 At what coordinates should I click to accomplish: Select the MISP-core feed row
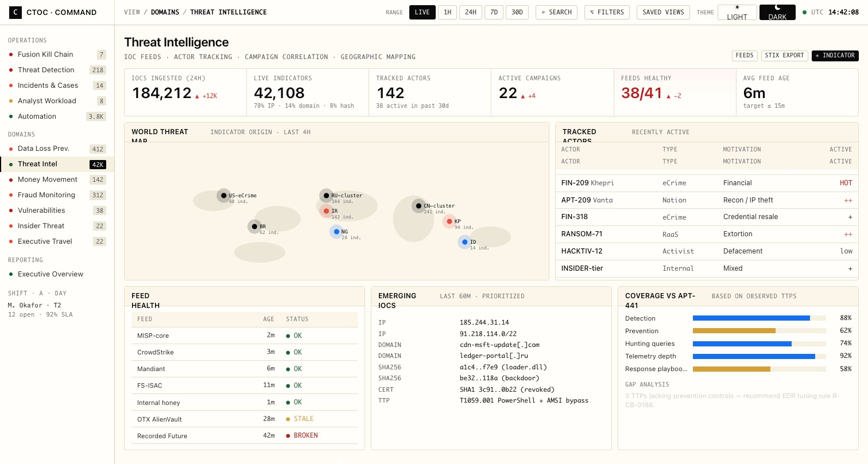[245, 336]
